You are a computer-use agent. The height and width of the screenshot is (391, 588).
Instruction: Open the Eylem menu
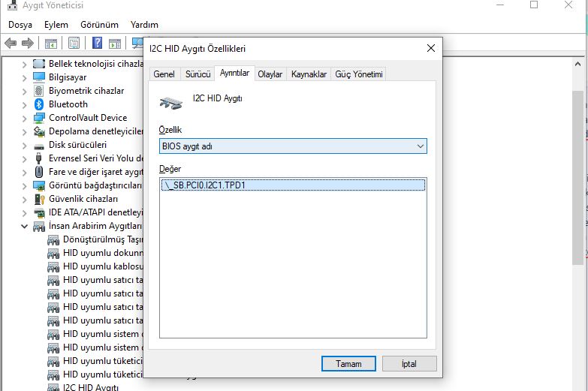point(56,25)
